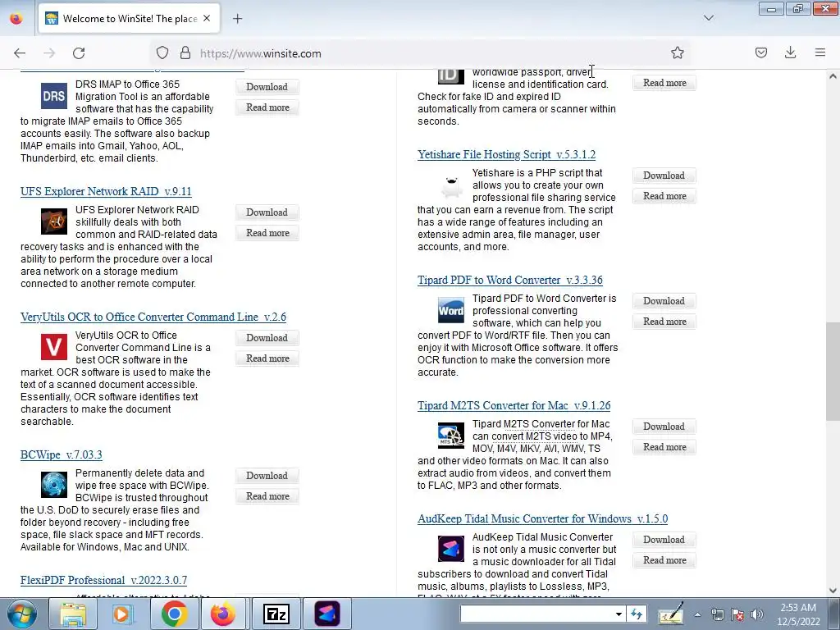Expand the list all tabs chevron
The width and height of the screenshot is (840, 630).
(709, 18)
